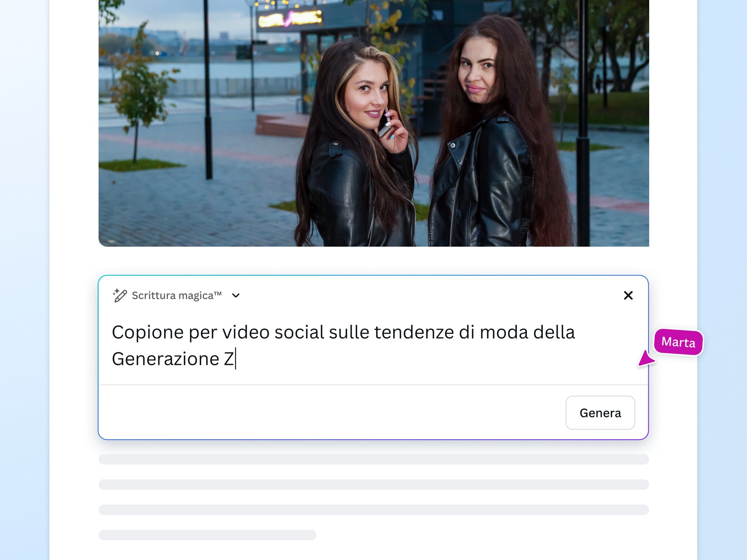The height and width of the screenshot is (560, 747).
Task: Click the third placeholder text line
Action: tap(373, 510)
